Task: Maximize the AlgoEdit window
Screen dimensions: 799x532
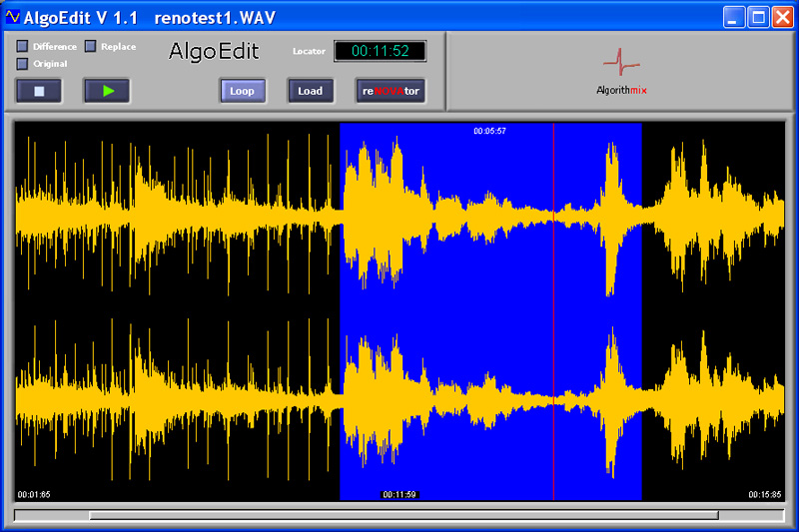Action: tap(758, 16)
